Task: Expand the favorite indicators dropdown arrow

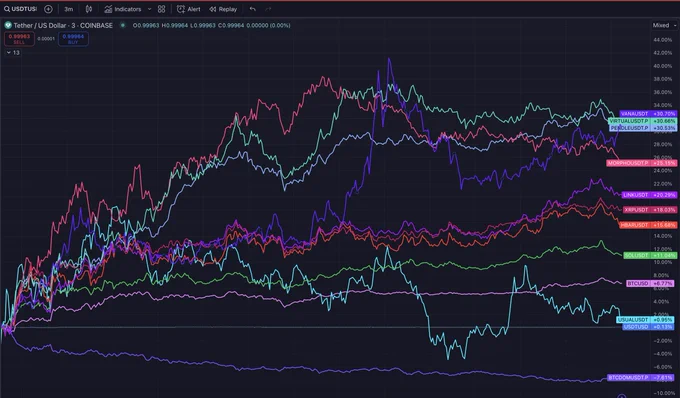Action: pyautogui.click(x=150, y=9)
